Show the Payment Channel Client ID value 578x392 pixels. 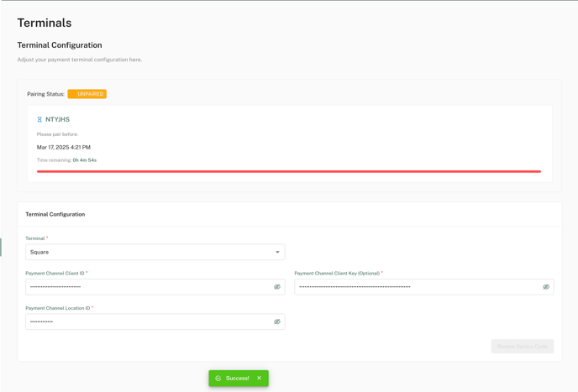pyautogui.click(x=276, y=287)
